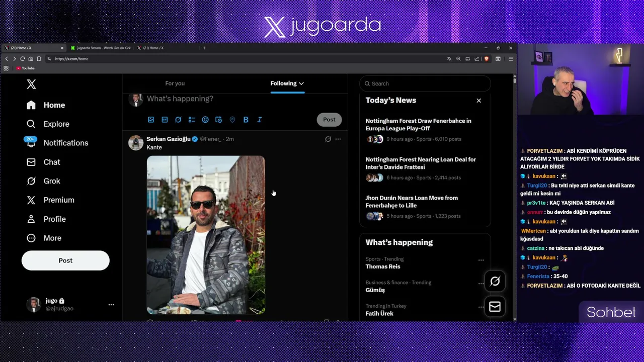Open Grok from the sidebar
This screenshot has width=644, height=362.
pyautogui.click(x=44, y=181)
